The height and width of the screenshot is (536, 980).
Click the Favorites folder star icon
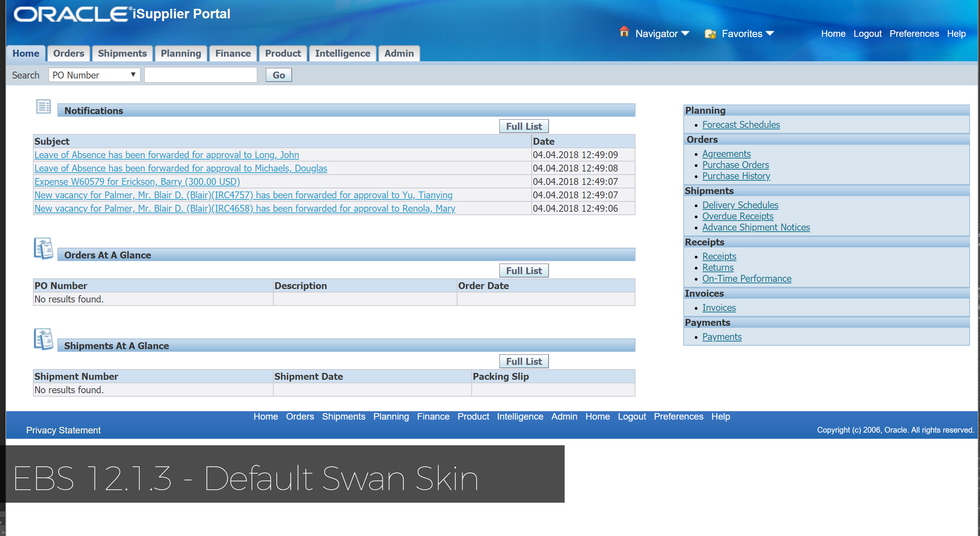pos(710,34)
